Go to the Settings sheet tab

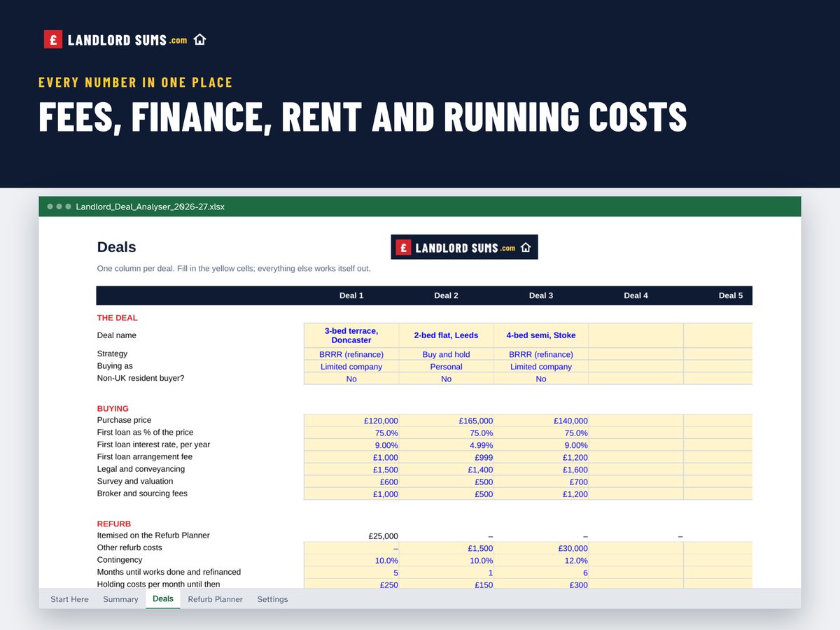(x=272, y=599)
